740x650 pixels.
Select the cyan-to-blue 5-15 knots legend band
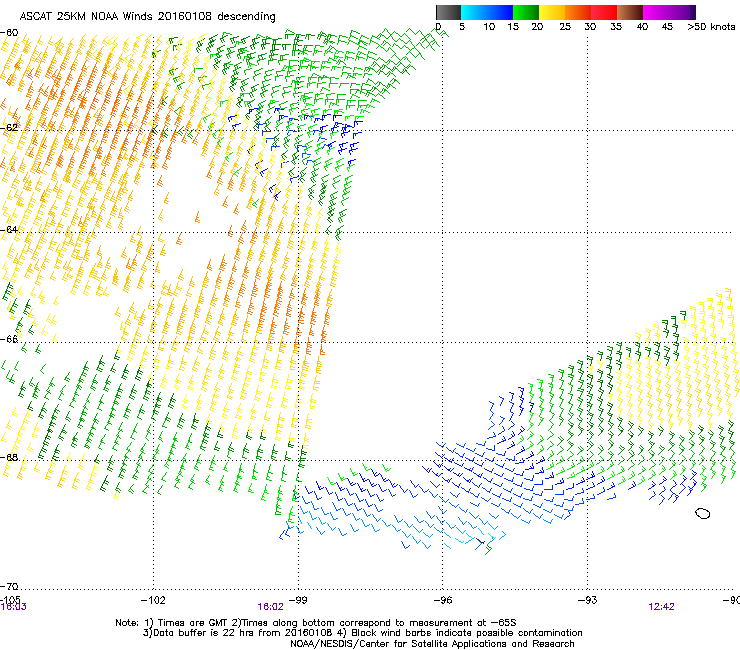click(x=487, y=12)
